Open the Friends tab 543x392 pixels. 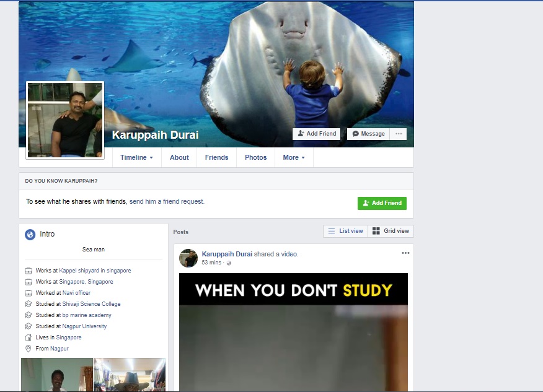(x=216, y=157)
